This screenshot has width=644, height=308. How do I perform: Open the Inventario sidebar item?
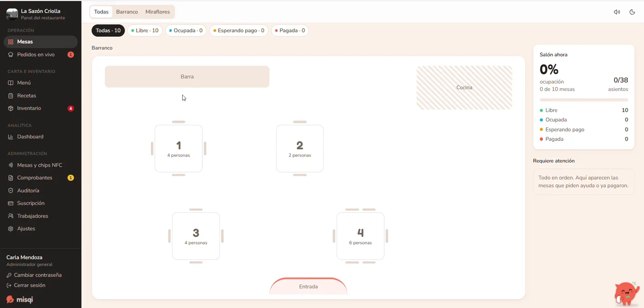pos(40,108)
